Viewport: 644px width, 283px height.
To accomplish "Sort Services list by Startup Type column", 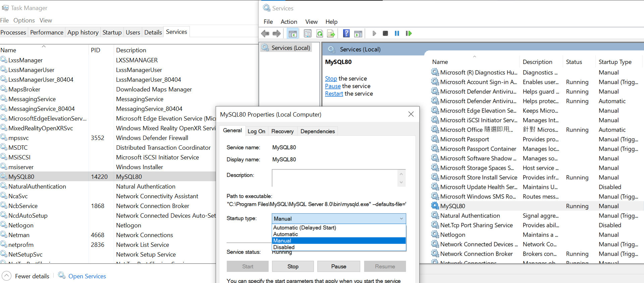I will coord(615,62).
